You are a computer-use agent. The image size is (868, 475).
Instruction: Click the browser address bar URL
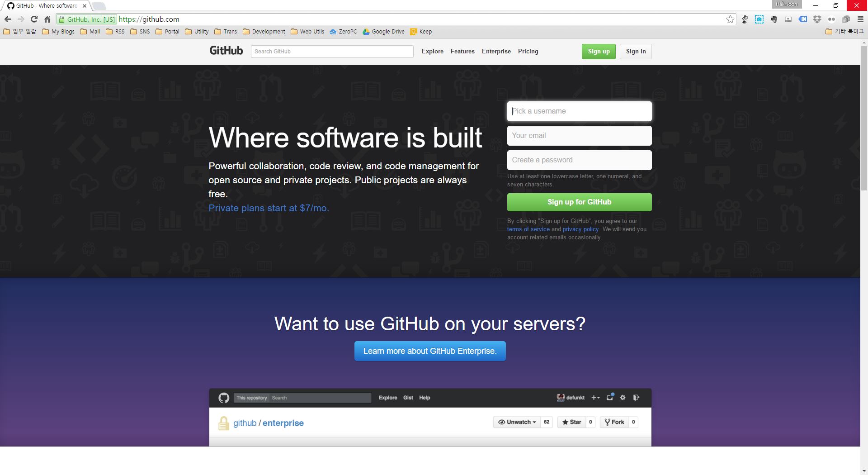(x=149, y=19)
